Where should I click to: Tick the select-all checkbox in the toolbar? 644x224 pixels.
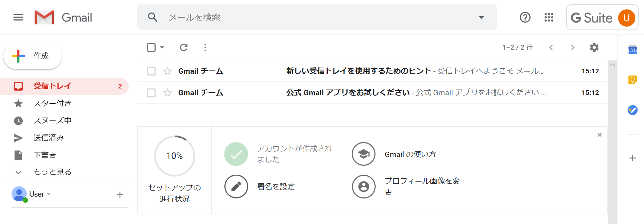coord(151,47)
